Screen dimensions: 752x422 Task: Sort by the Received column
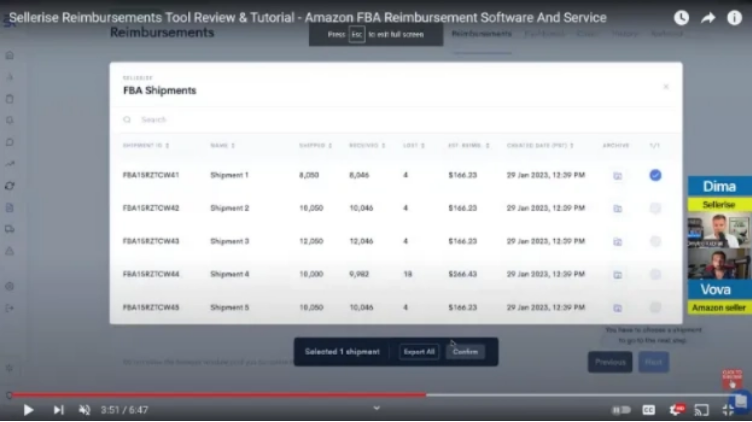[367, 145]
